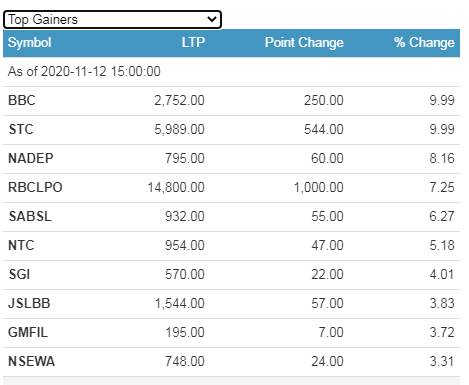Open the NSEWA symbol link

pos(32,361)
